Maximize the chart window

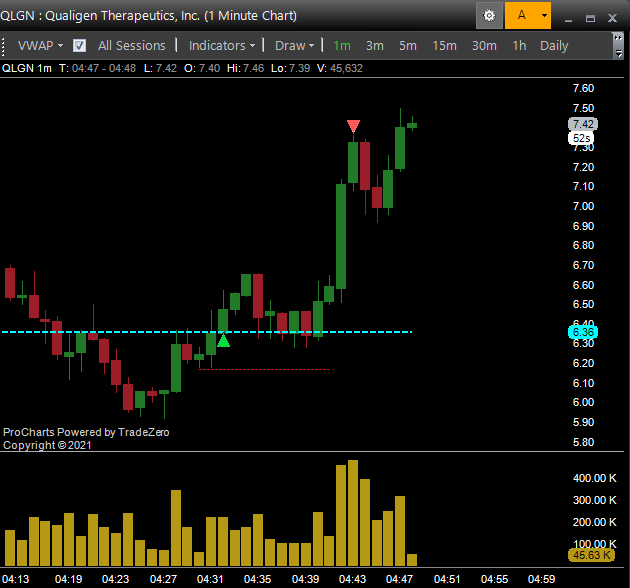point(590,18)
